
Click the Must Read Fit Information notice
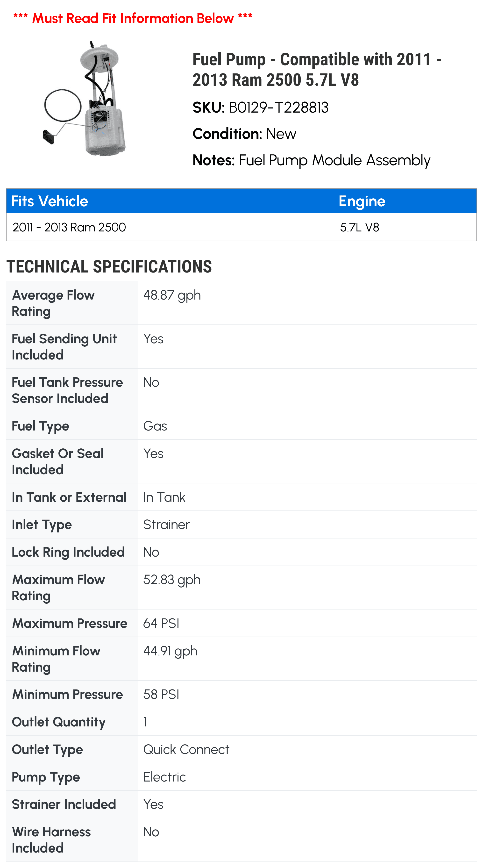133,18
